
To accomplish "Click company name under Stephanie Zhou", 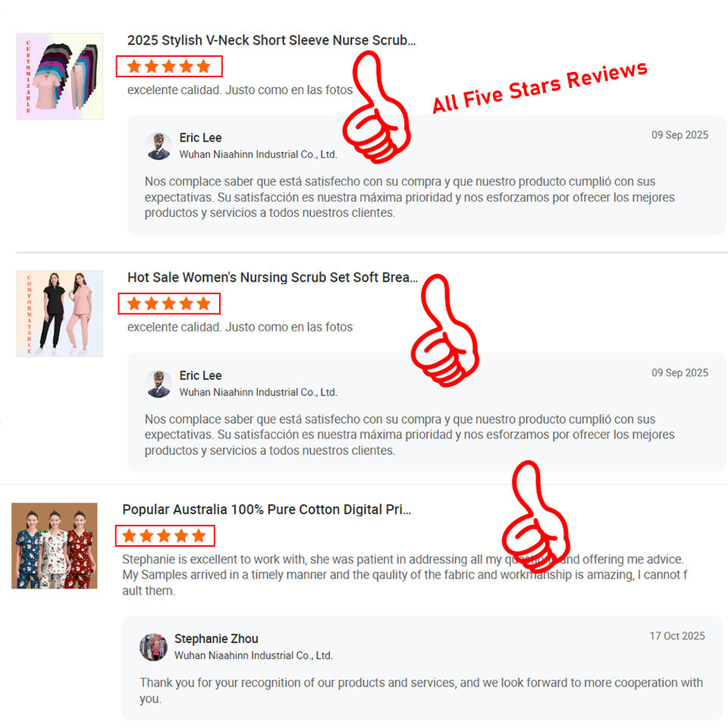I will (x=253, y=655).
